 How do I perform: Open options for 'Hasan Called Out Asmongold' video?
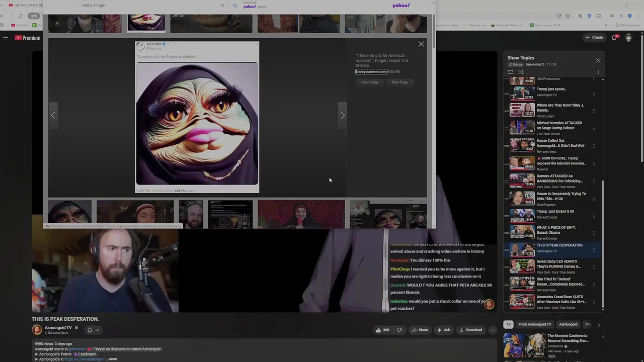(x=594, y=146)
